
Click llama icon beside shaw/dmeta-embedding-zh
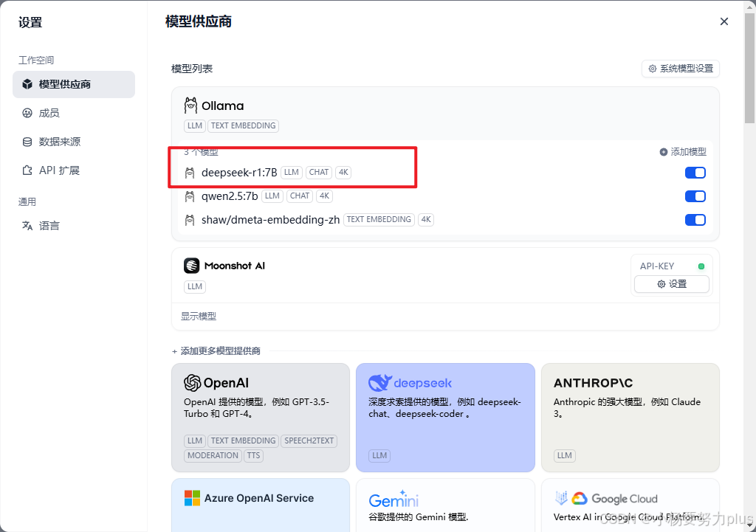click(190, 220)
